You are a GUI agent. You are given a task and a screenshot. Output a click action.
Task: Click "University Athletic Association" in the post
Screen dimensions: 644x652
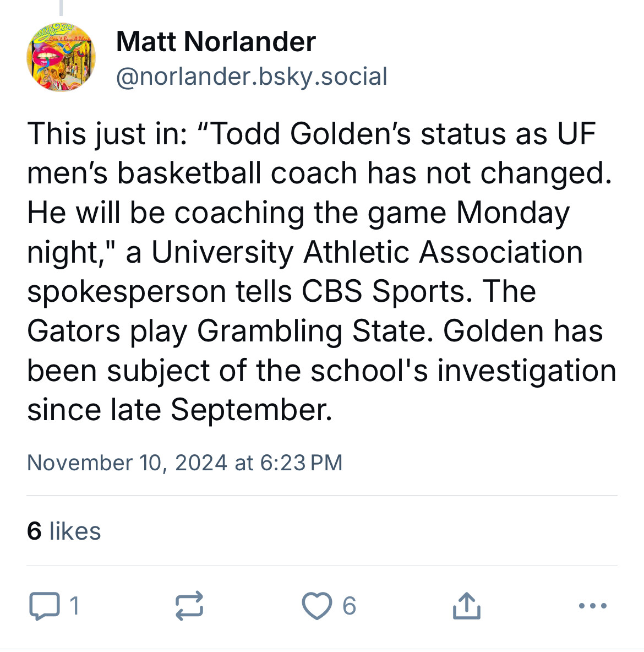(367, 252)
